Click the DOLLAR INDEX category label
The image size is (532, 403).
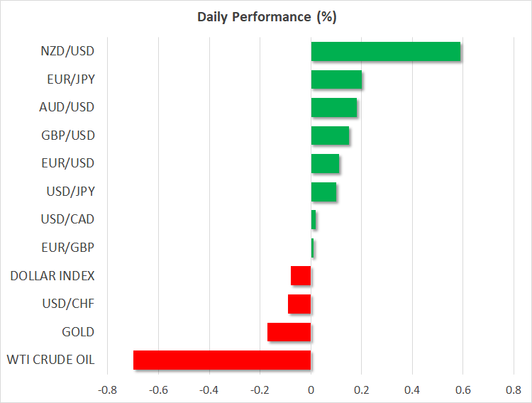pos(52,275)
